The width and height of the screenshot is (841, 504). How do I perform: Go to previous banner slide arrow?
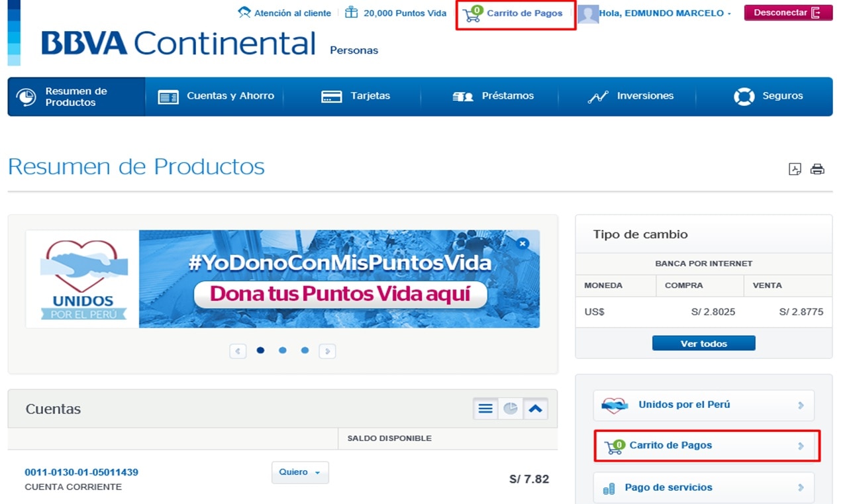pyautogui.click(x=238, y=351)
